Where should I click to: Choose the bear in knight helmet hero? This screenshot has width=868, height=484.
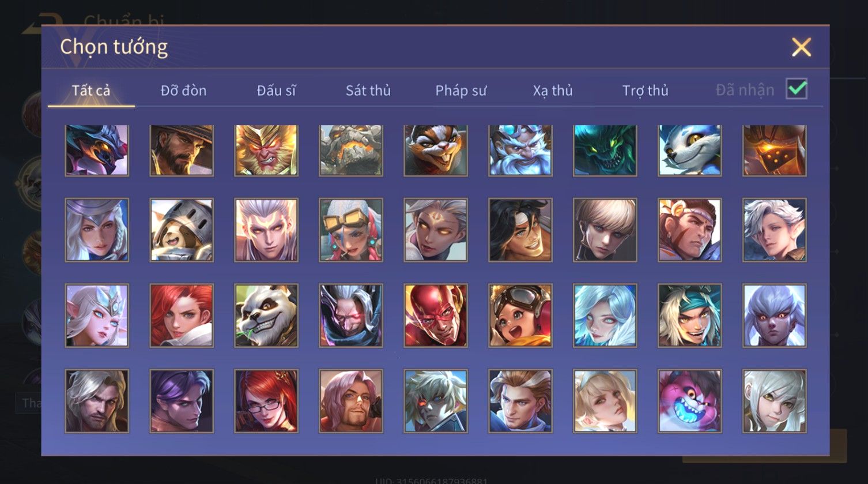point(182,230)
